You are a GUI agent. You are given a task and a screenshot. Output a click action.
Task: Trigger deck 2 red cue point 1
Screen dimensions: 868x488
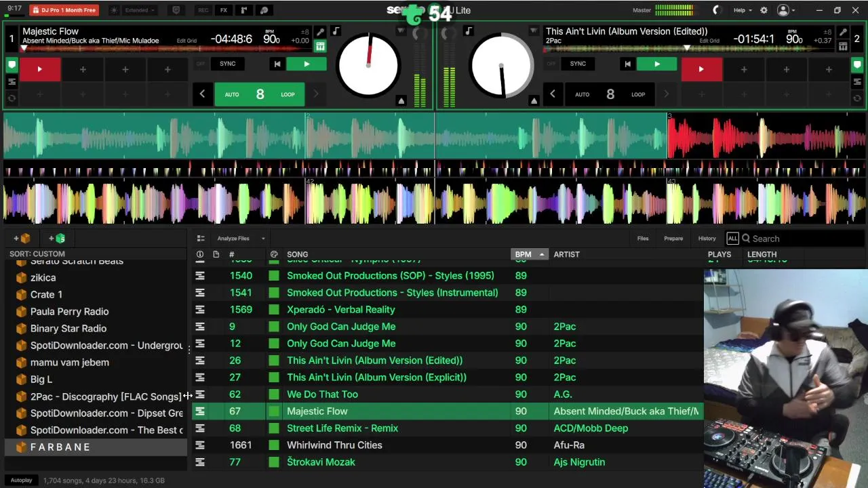point(701,69)
